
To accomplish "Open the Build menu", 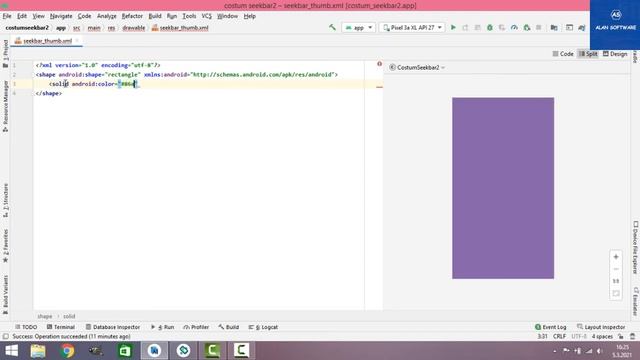I will coord(155,16).
